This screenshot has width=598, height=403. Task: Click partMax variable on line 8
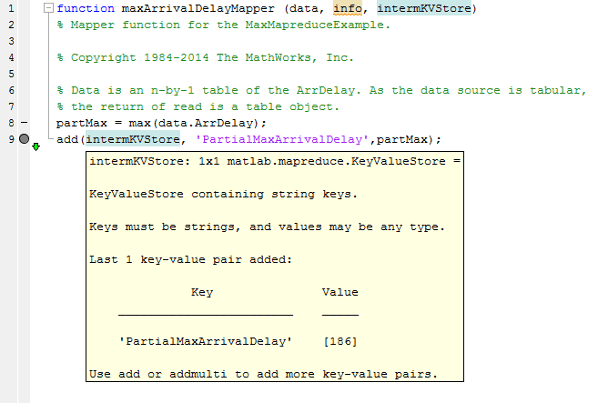[82, 123]
